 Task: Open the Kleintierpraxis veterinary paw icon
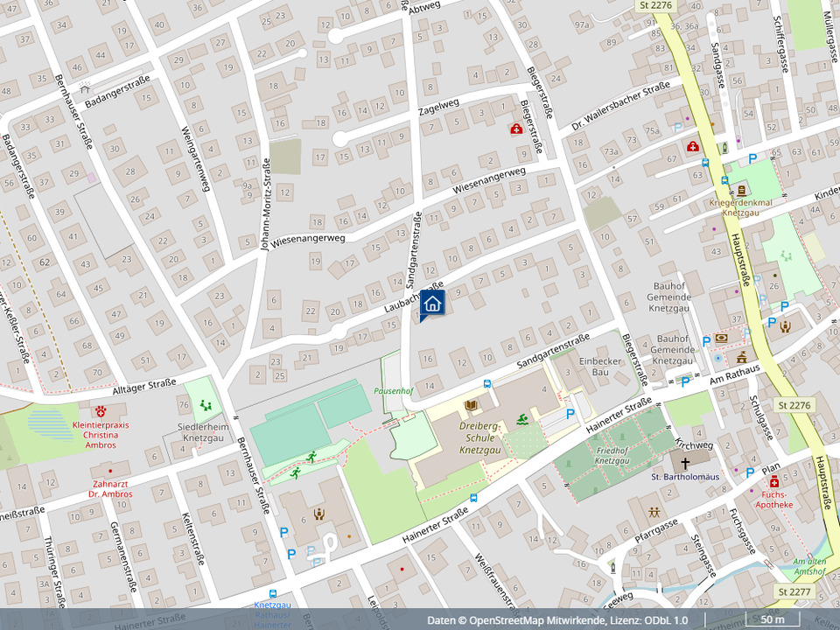click(x=102, y=409)
